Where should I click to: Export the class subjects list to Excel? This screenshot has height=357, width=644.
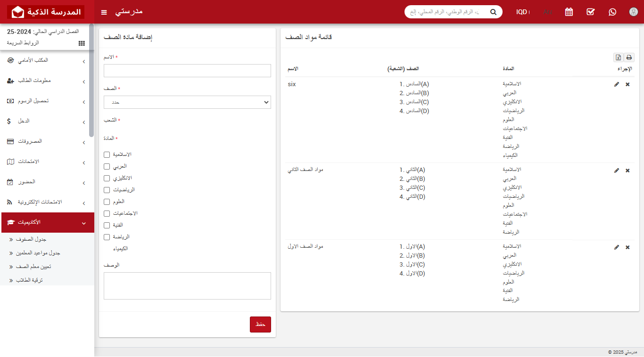pos(618,57)
